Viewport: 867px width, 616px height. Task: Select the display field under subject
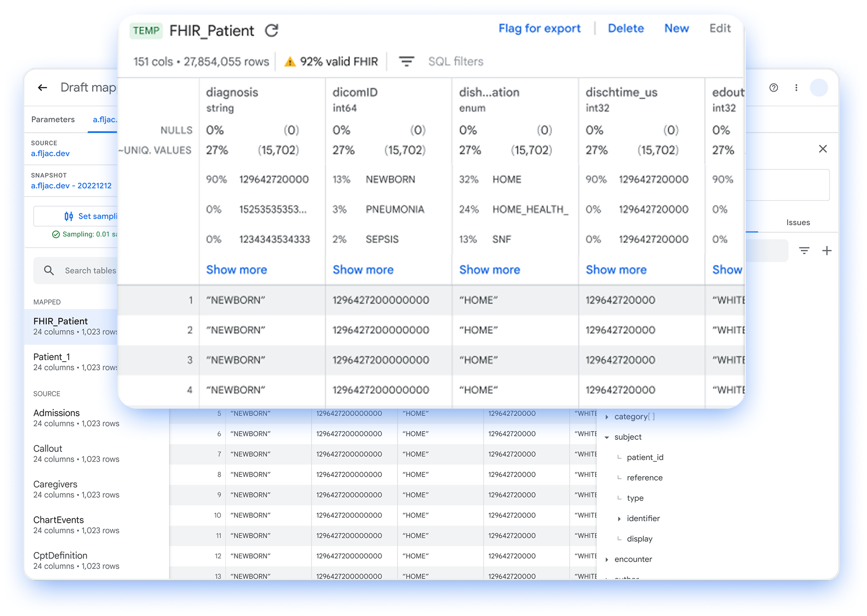[639, 539]
